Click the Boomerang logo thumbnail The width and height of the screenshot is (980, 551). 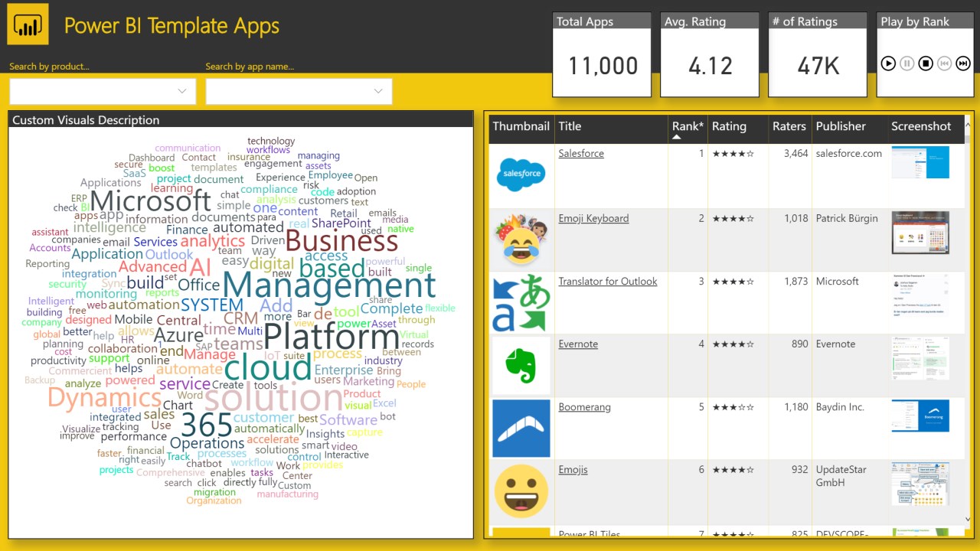[521, 429]
